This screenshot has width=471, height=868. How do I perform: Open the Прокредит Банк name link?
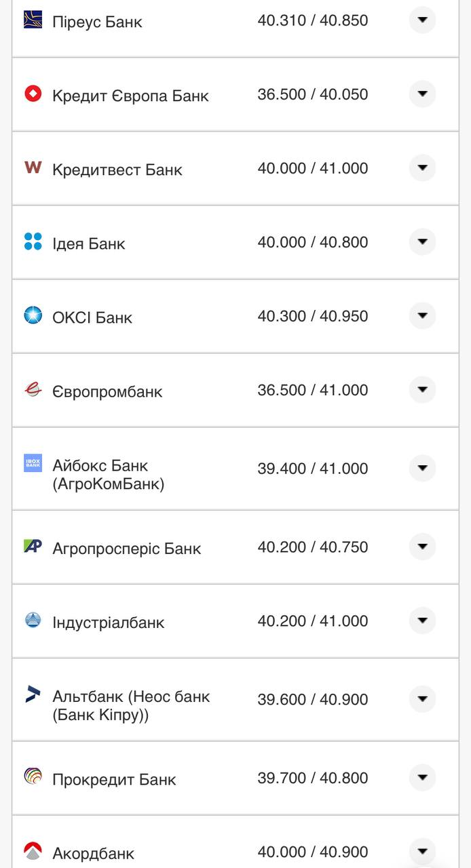[x=114, y=780]
